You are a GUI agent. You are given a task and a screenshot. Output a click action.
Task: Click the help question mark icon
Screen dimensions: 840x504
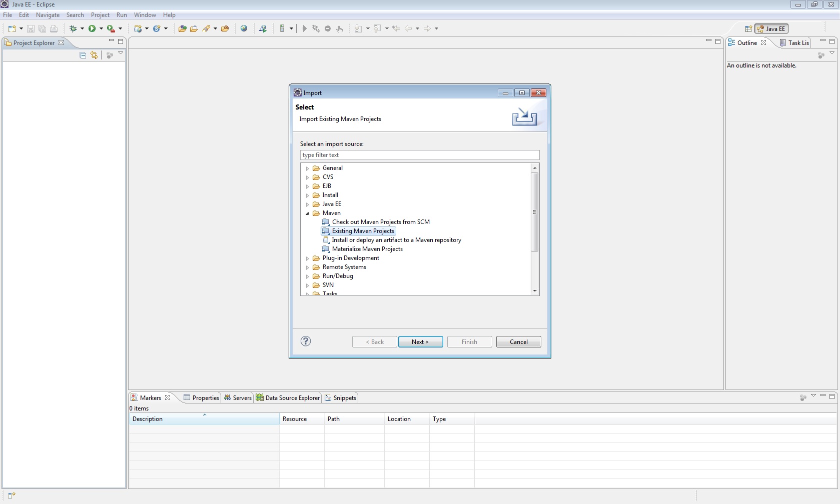click(306, 341)
